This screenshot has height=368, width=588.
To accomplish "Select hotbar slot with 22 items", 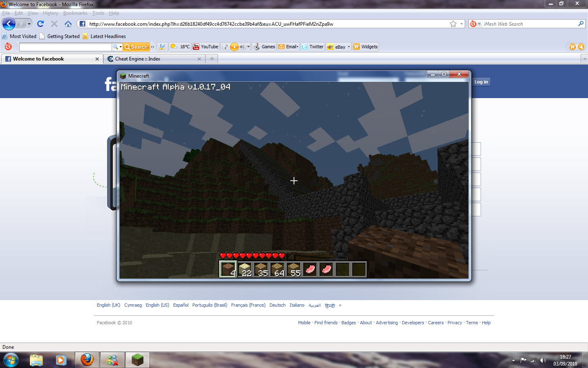I will point(245,269).
